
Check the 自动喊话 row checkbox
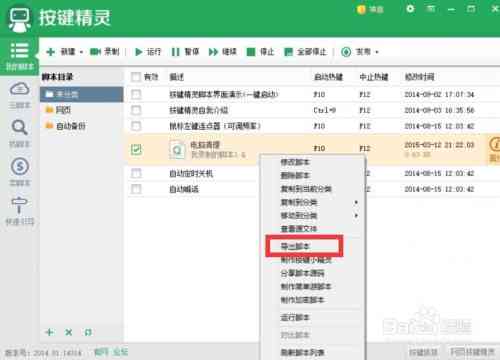136,189
